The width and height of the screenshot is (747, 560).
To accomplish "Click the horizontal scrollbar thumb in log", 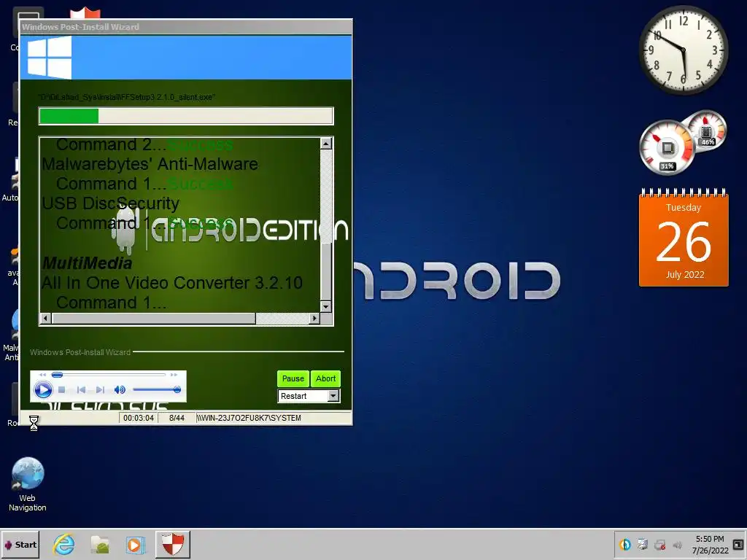I will pos(153,318).
